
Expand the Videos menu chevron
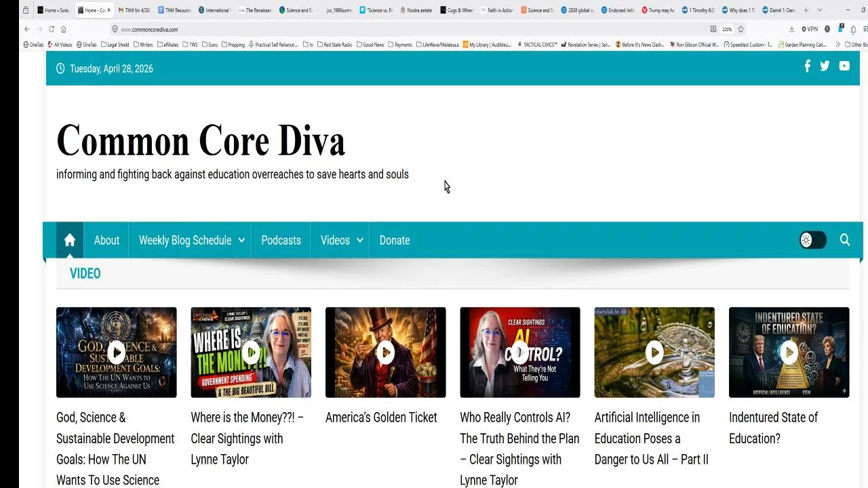(359, 241)
